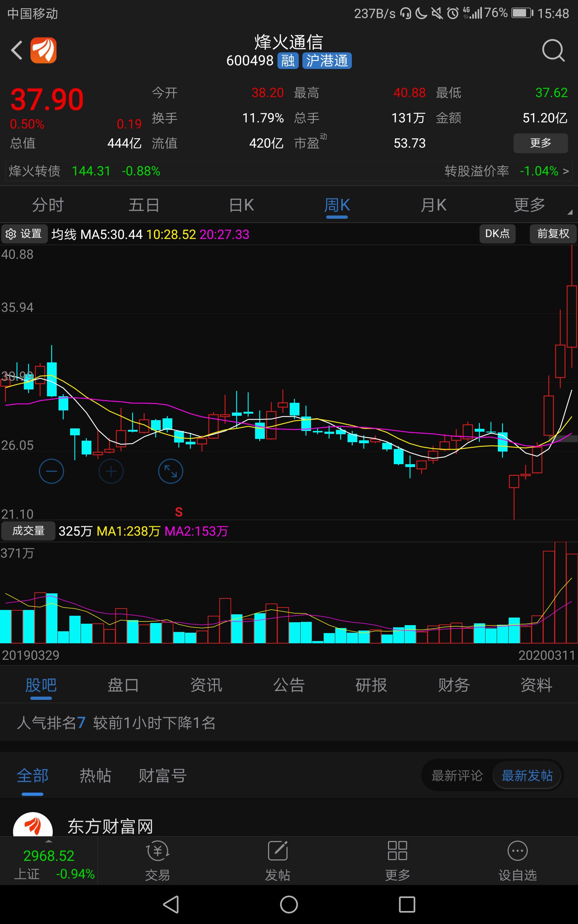Sort by 最新发帖 toggle
The image size is (578, 924).
point(527,775)
